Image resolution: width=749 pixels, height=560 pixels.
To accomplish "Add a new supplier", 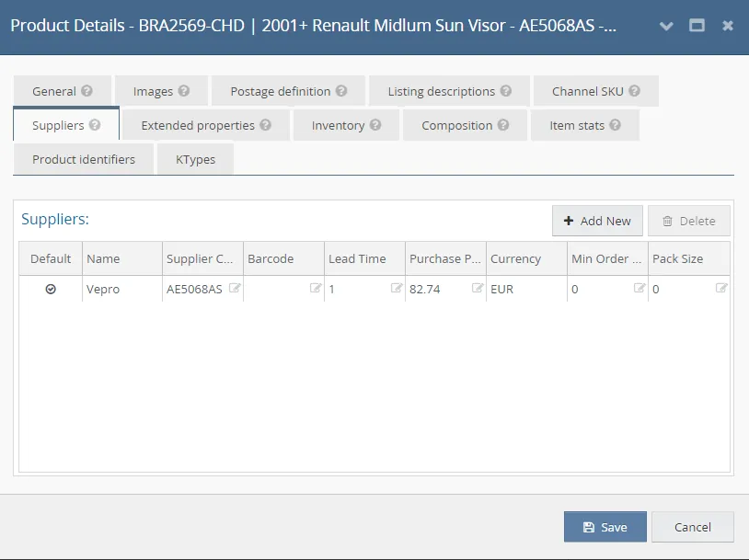I will click(597, 221).
